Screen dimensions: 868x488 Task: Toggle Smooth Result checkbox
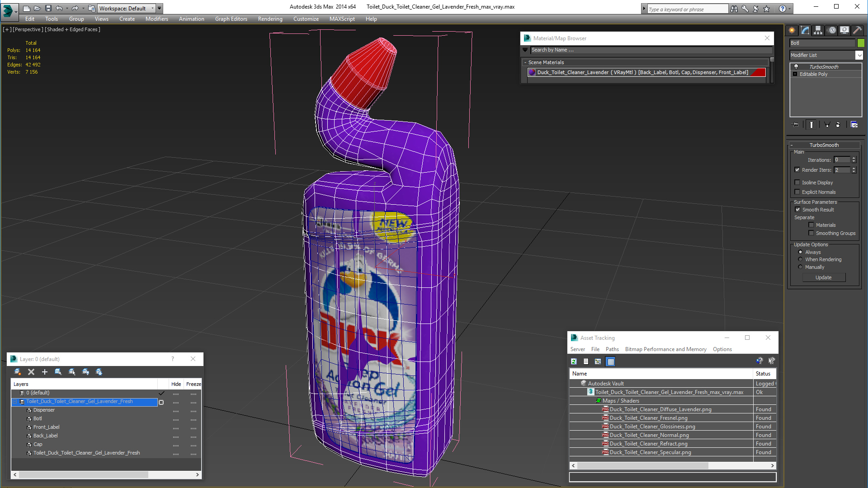pos(797,210)
